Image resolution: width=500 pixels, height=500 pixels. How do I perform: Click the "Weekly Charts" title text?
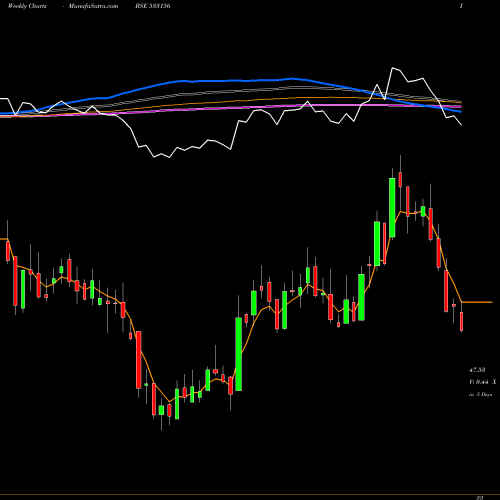coord(27,6)
